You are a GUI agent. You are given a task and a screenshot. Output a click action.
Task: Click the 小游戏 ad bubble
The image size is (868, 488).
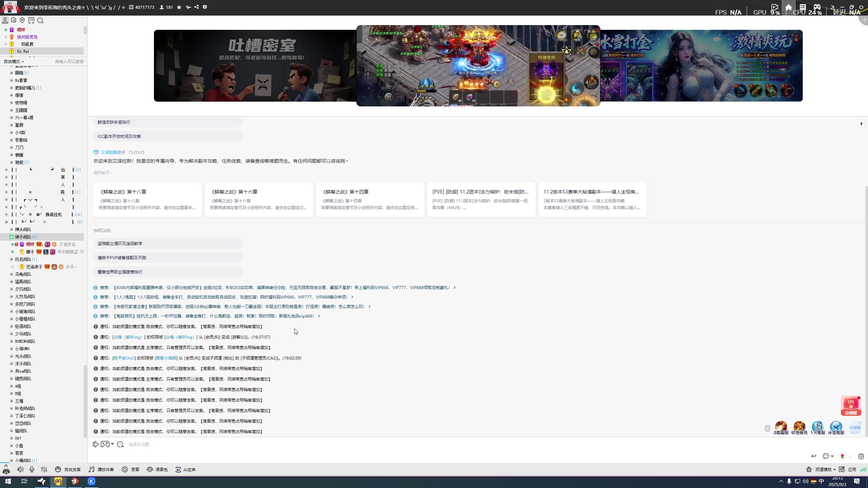pos(855,428)
